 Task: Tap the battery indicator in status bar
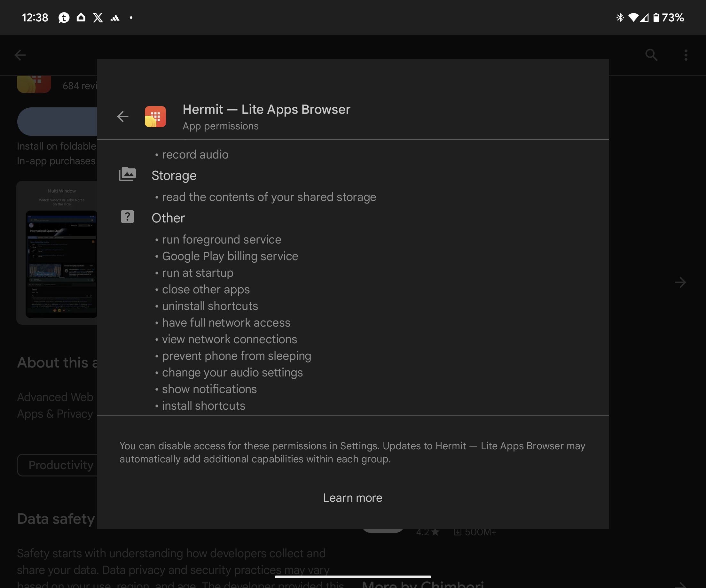pyautogui.click(x=656, y=18)
